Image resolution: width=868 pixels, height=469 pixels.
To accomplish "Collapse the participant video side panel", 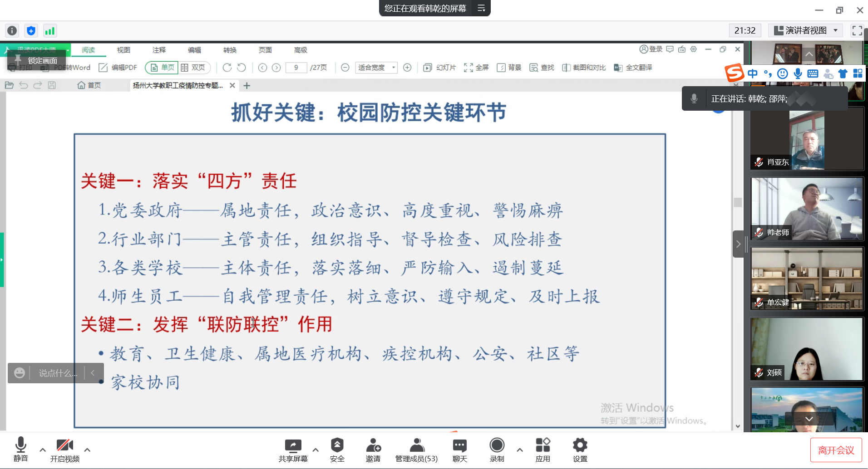I will 738,244.
